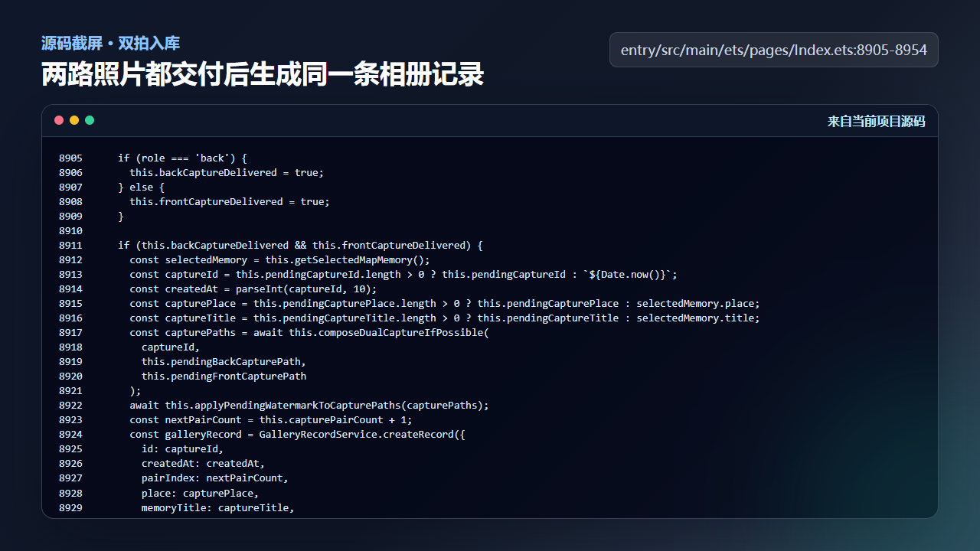The image size is (980, 551).
Task: Click the label 来自当前项目源码
Action: (876, 121)
